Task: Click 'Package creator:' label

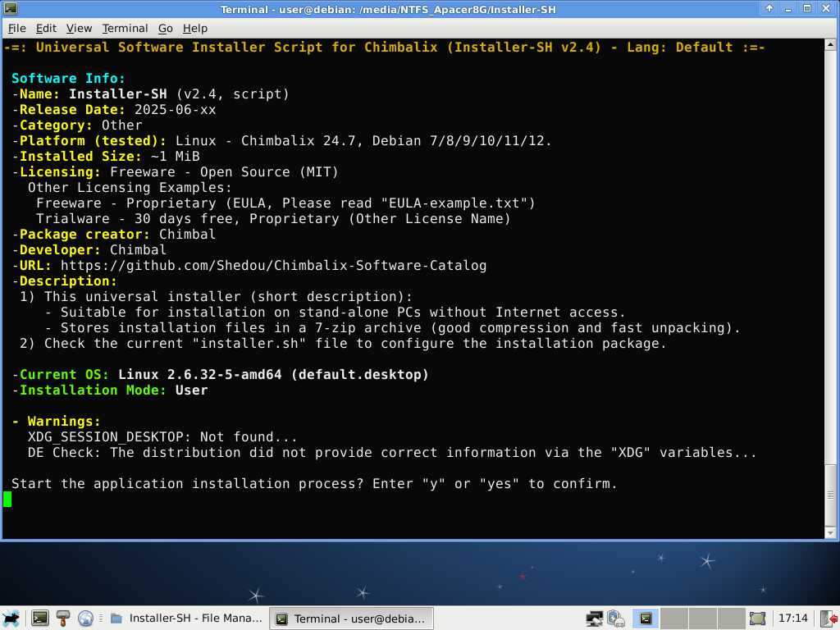Action: [85, 235]
